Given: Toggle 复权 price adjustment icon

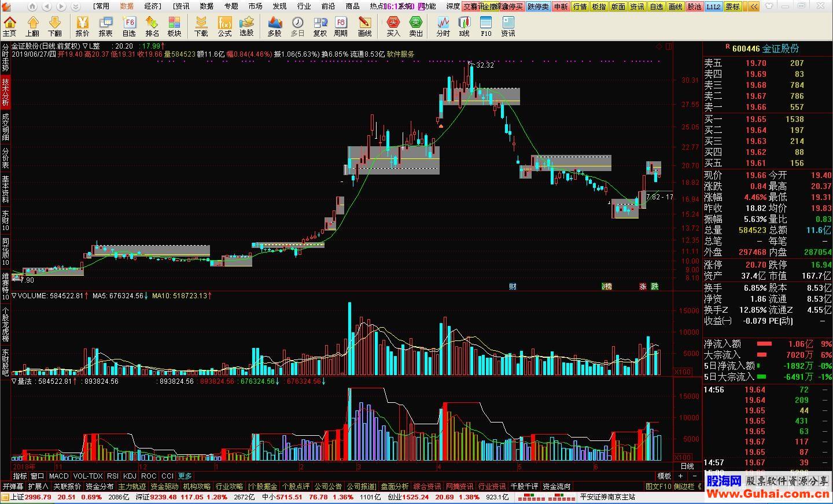Looking at the screenshot, I should [x=320, y=26].
